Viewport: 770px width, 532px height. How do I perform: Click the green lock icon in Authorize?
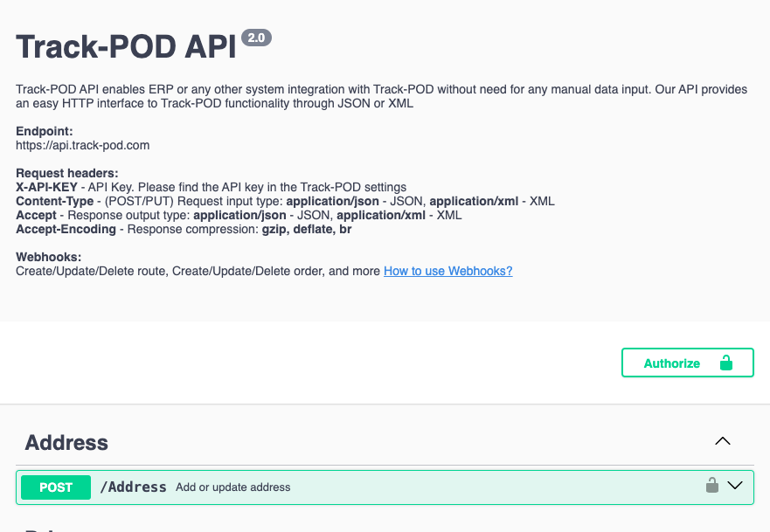click(x=726, y=363)
